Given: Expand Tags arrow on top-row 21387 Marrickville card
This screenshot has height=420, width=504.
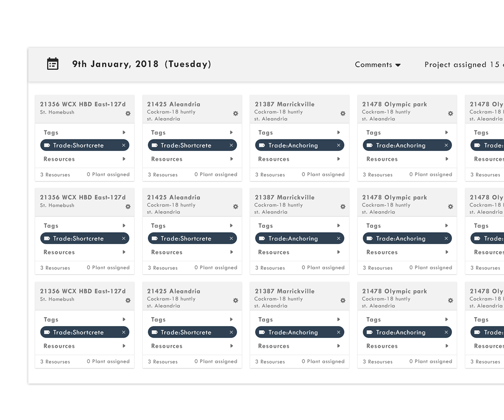Looking at the screenshot, I should pyautogui.click(x=339, y=132).
